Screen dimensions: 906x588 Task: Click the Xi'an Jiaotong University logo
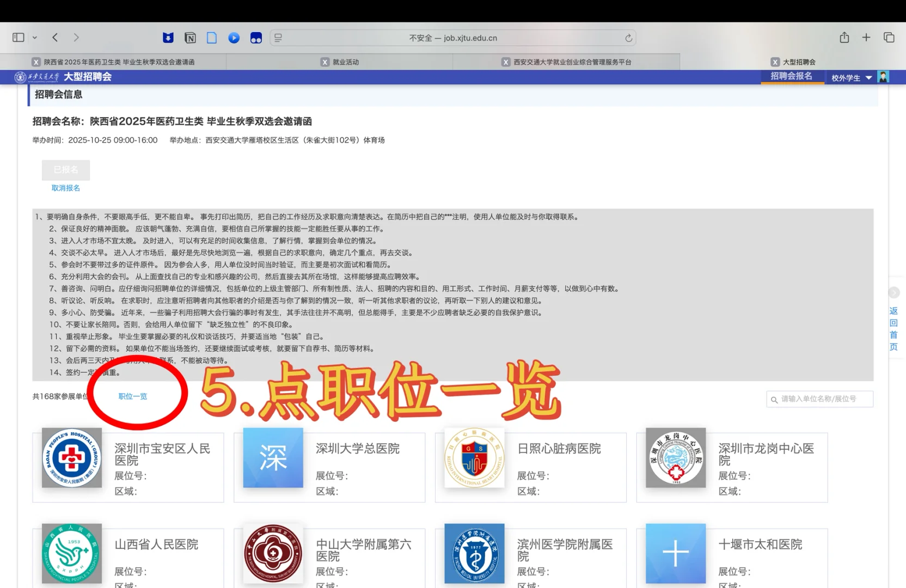(37, 77)
